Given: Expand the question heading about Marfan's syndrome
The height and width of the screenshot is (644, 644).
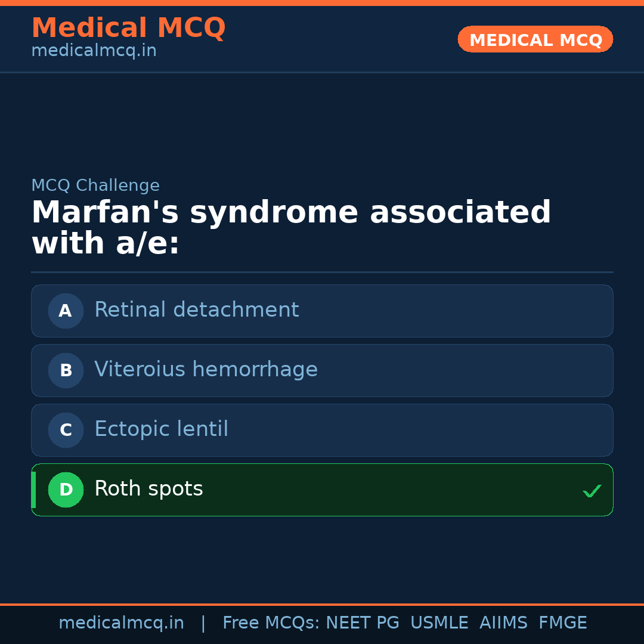Looking at the screenshot, I should 291,227.
